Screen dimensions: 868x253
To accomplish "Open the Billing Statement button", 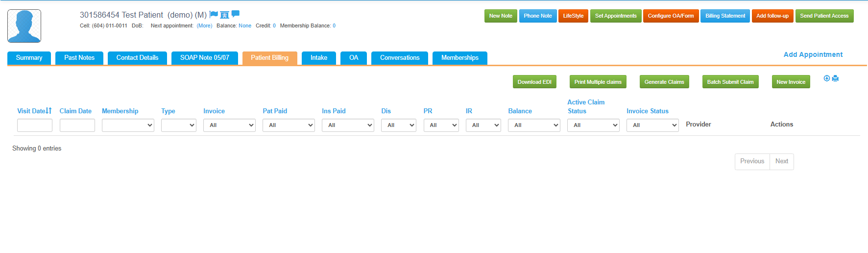I will pyautogui.click(x=725, y=16).
